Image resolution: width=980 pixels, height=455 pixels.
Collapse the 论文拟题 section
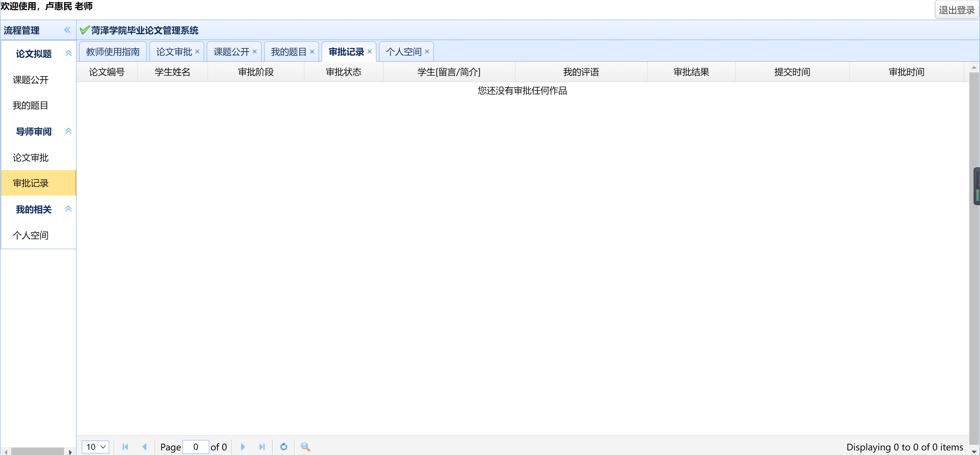pos(68,53)
